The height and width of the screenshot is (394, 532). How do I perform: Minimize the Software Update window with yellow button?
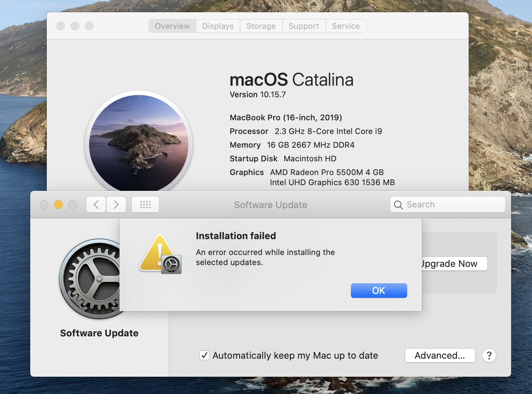pos(58,205)
